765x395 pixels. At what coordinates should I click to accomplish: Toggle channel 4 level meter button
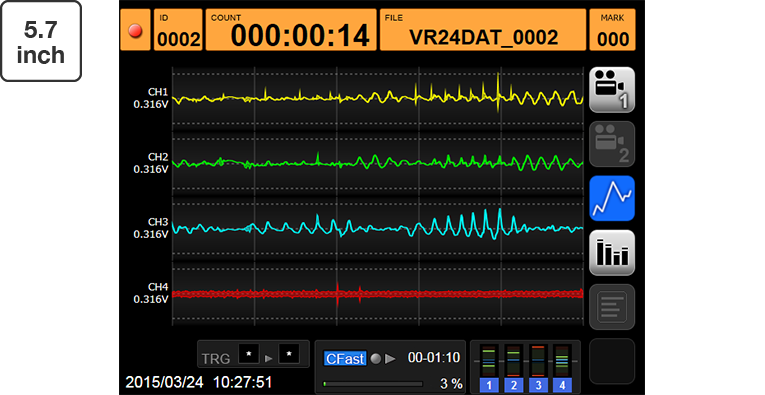coord(562,385)
